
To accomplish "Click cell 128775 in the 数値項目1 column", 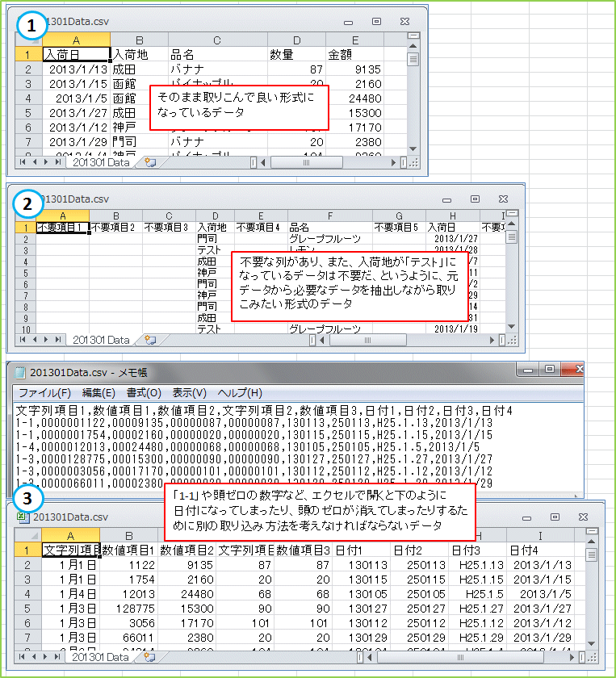I will 128,609.
